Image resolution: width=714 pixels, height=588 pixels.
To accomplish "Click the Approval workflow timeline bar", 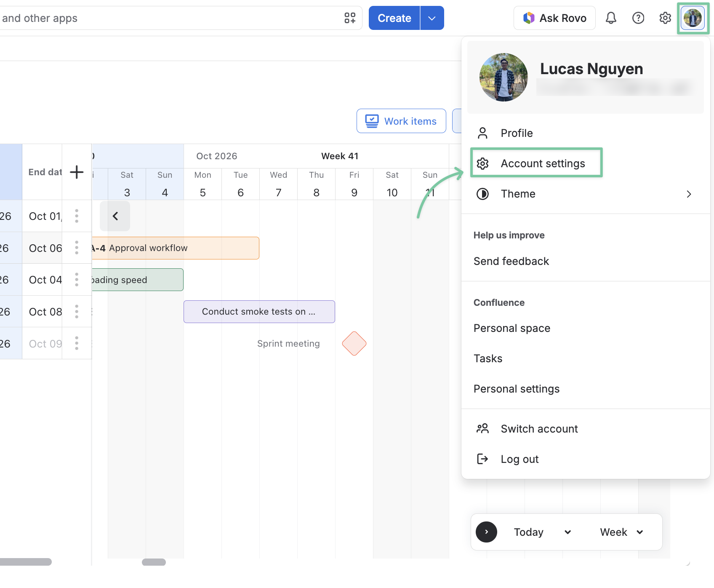I will (175, 248).
